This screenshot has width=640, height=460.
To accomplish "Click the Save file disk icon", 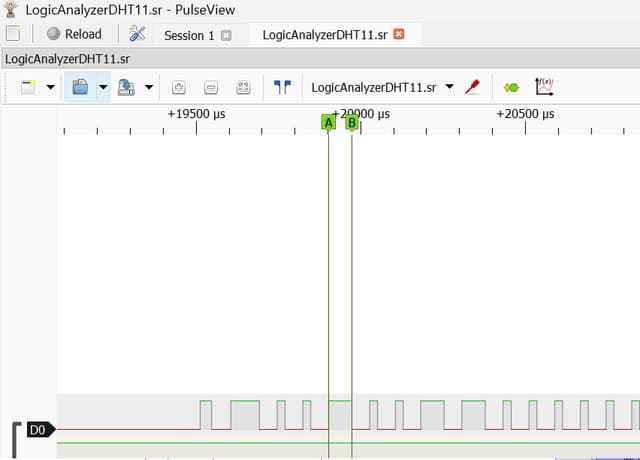I will [x=126, y=87].
